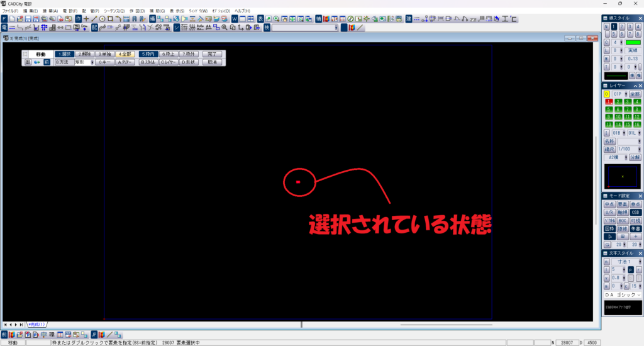Image resolution: width=644 pixels, height=346 pixels.
Task: Select the Rectangle drawing tool
Action: [110, 19]
